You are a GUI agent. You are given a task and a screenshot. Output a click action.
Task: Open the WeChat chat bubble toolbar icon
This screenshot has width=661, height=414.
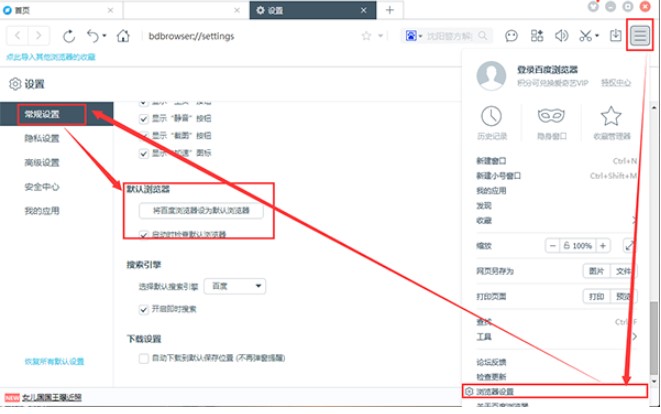pyautogui.click(x=511, y=36)
